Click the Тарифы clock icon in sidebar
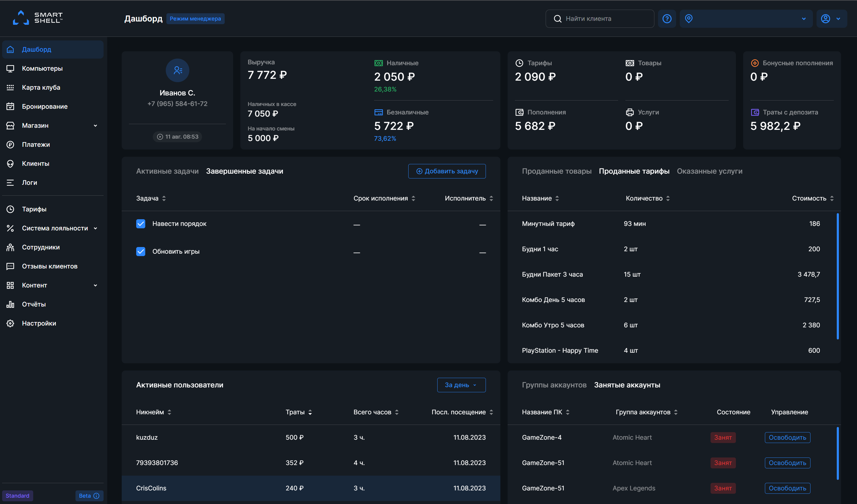The height and width of the screenshot is (504, 857). (x=10, y=209)
